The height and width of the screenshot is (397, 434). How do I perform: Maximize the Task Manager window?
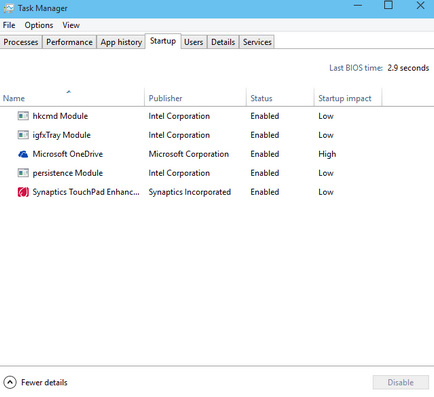(x=388, y=5)
